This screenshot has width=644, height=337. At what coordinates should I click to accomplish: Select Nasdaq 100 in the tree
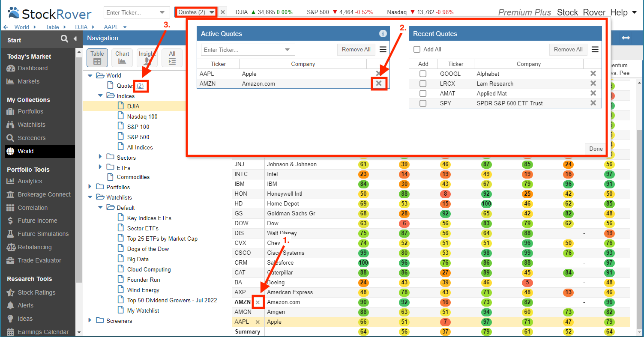coord(142,116)
